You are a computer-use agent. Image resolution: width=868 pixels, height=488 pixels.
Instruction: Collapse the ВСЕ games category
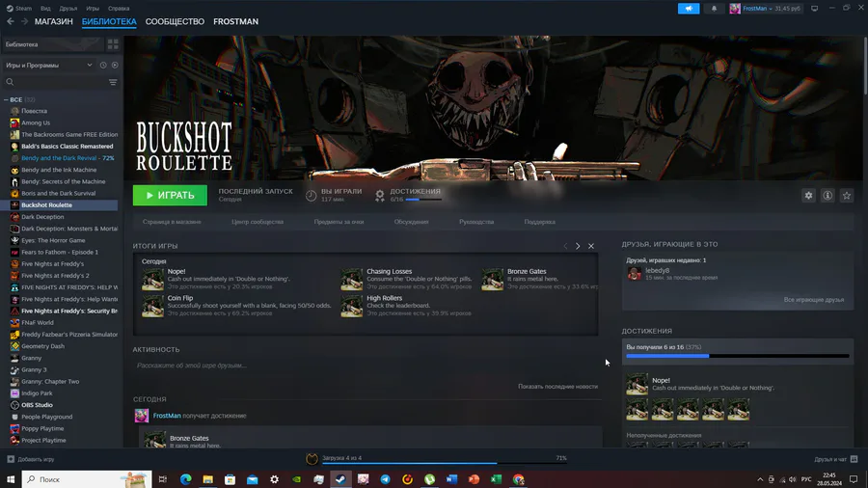tap(6, 99)
